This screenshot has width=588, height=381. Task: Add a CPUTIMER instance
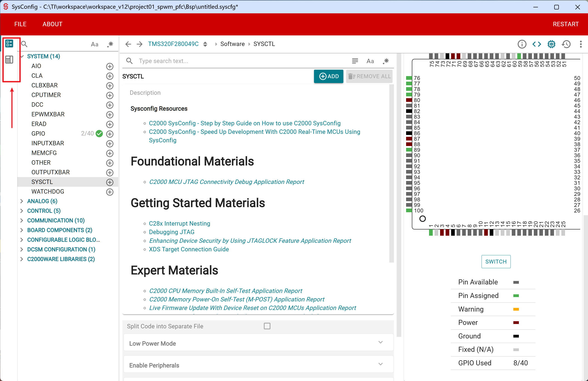tap(110, 95)
